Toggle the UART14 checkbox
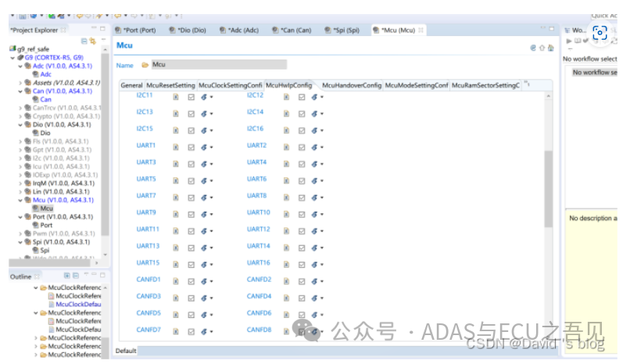This screenshot has height=364, width=630. point(302,248)
